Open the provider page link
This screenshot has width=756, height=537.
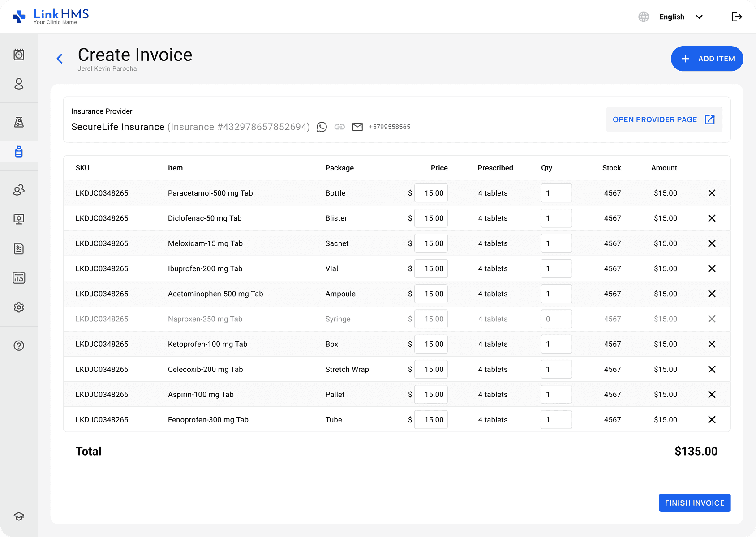click(664, 119)
